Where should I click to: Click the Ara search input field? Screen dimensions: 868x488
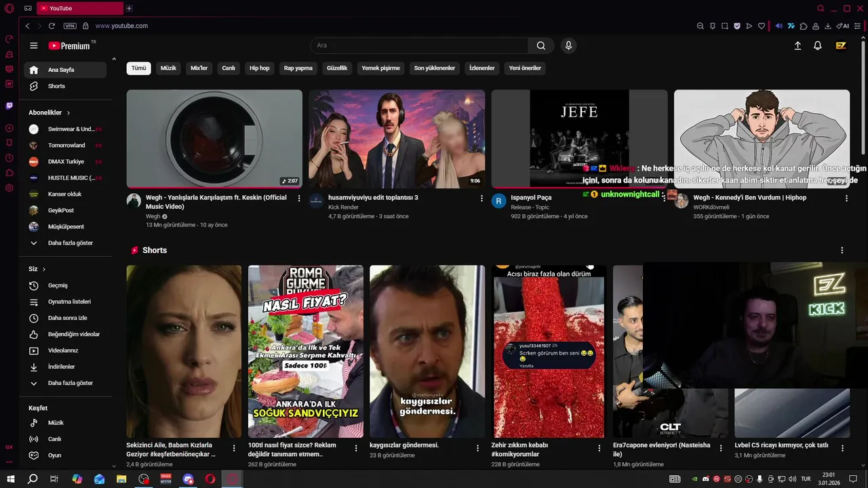(x=419, y=45)
